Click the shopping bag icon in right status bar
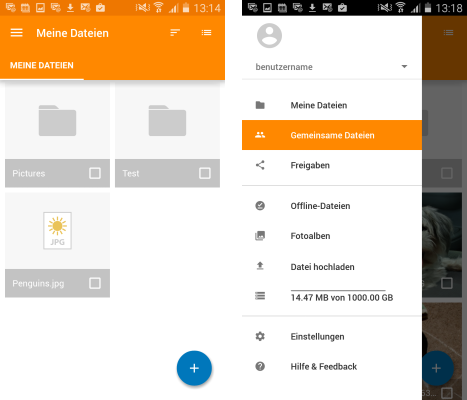This screenshot has width=467, height=400. [x=342, y=7]
